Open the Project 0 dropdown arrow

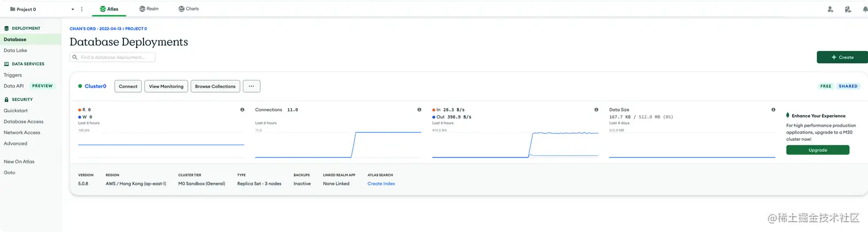coord(72,9)
